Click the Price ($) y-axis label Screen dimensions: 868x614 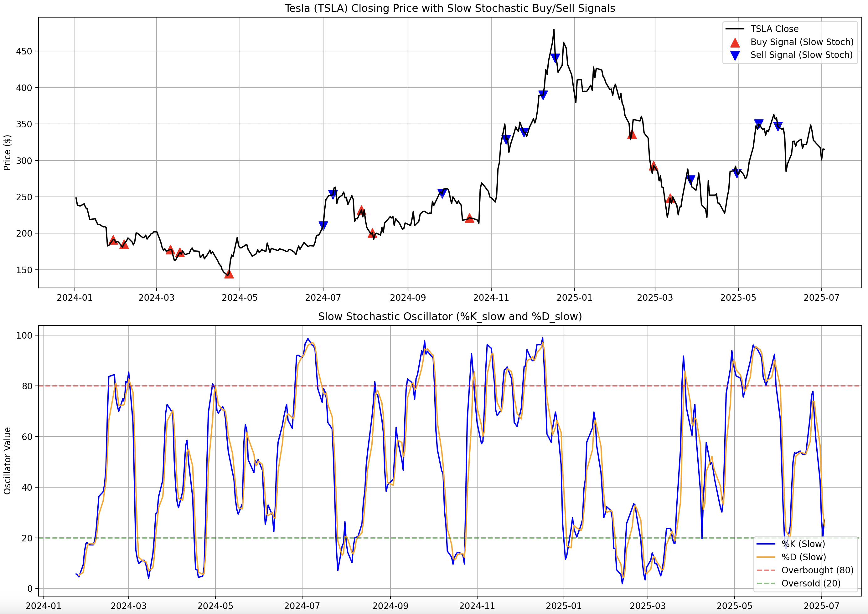pos(7,152)
